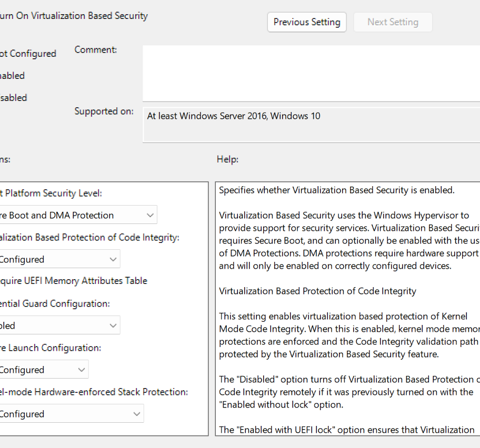Click inside the Comment text box
The width and height of the screenshot is (480, 448).
tap(311, 74)
